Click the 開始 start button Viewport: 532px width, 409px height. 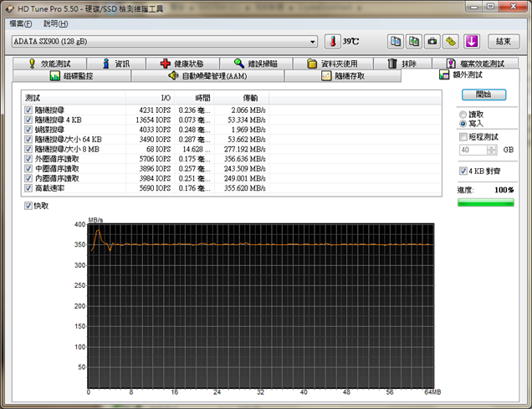click(483, 95)
